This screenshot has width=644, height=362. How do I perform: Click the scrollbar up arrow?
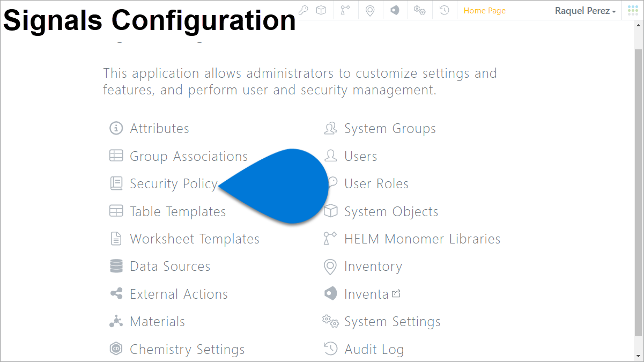pos(638,26)
